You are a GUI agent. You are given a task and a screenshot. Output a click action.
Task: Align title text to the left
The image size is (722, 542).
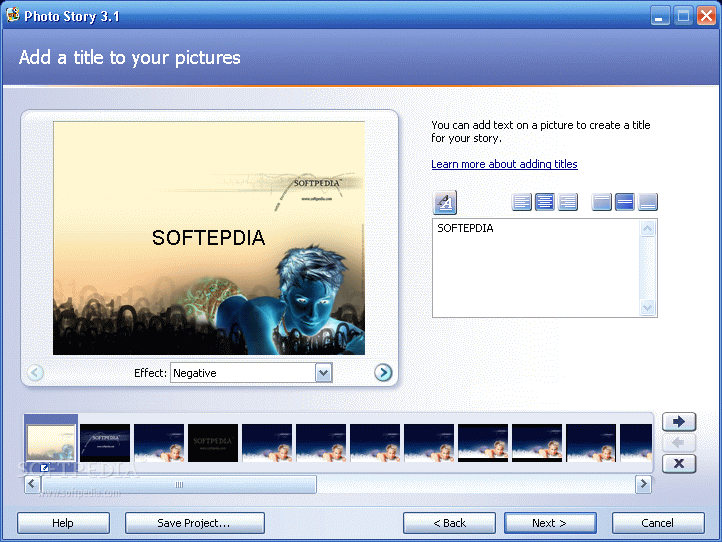pos(522,202)
